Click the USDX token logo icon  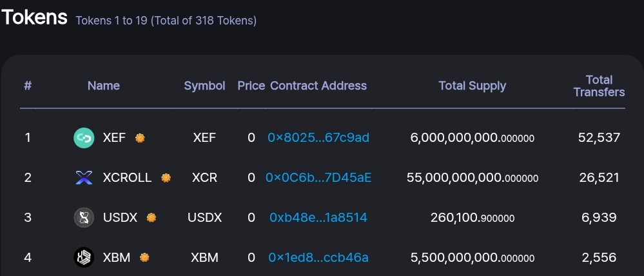[x=84, y=218]
